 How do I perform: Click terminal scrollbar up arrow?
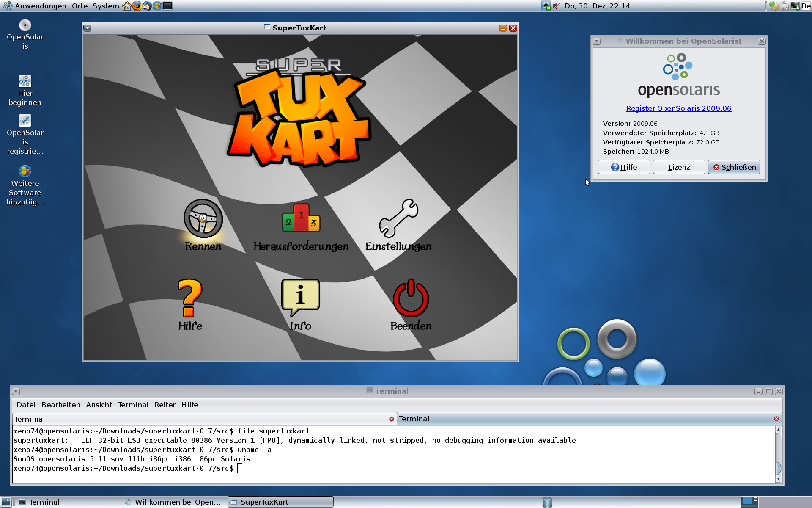click(778, 430)
